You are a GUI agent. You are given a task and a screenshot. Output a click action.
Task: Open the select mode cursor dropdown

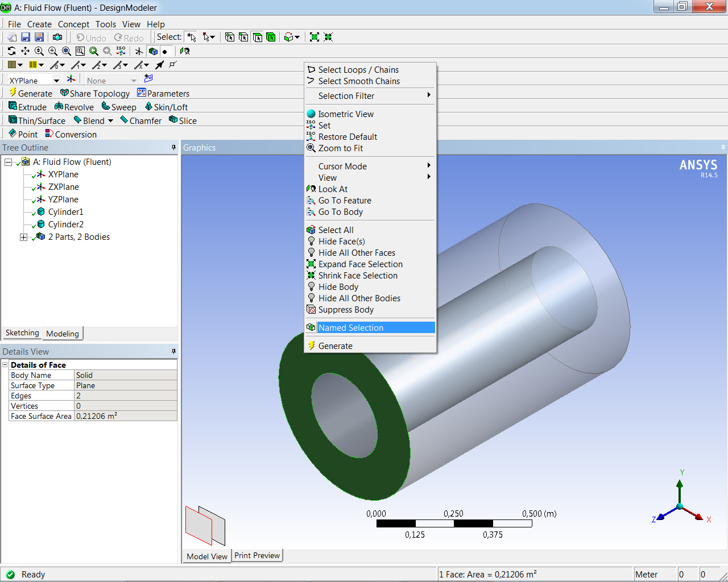(209, 37)
